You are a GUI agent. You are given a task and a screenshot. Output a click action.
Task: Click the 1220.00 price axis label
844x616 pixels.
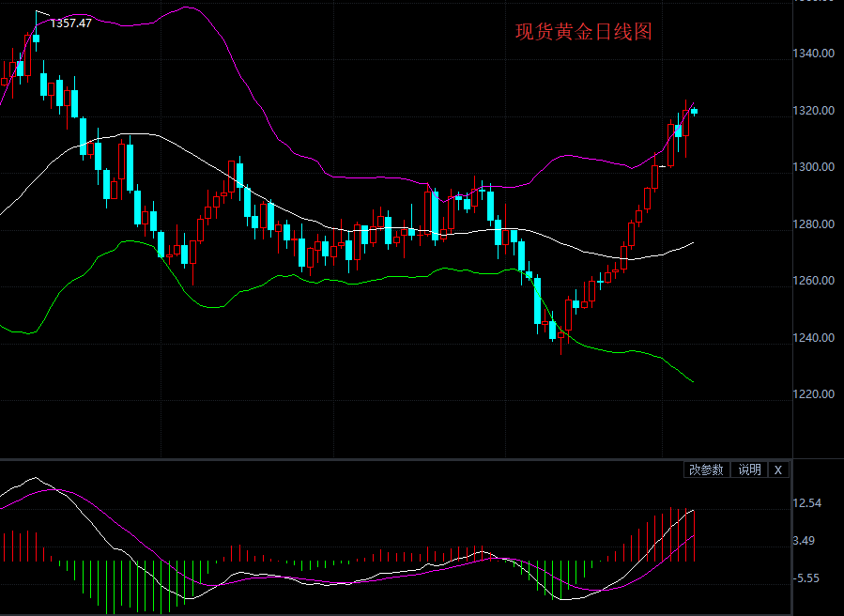(814, 394)
